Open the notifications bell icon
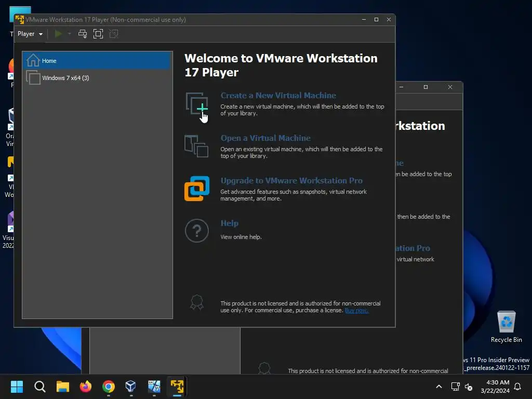Viewport: 532px width, 399px height. pos(518,387)
